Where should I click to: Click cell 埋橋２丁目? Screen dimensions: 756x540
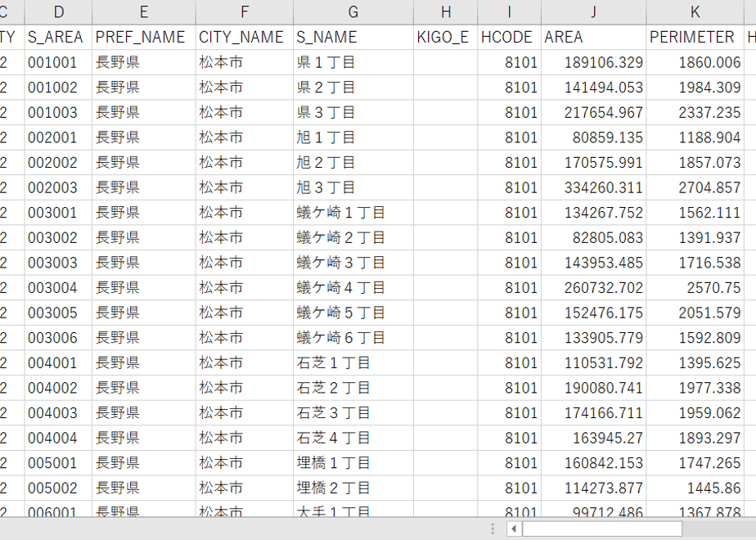pos(353,488)
